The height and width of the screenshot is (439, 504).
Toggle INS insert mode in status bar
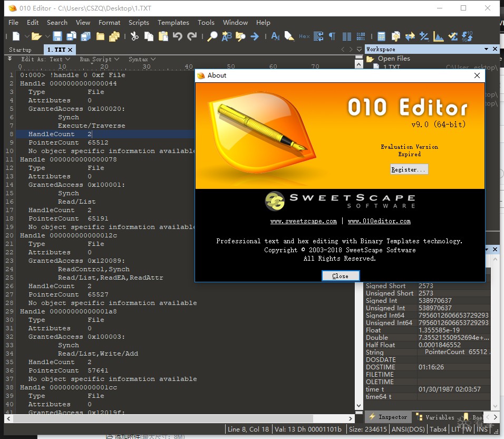[482, 430]
